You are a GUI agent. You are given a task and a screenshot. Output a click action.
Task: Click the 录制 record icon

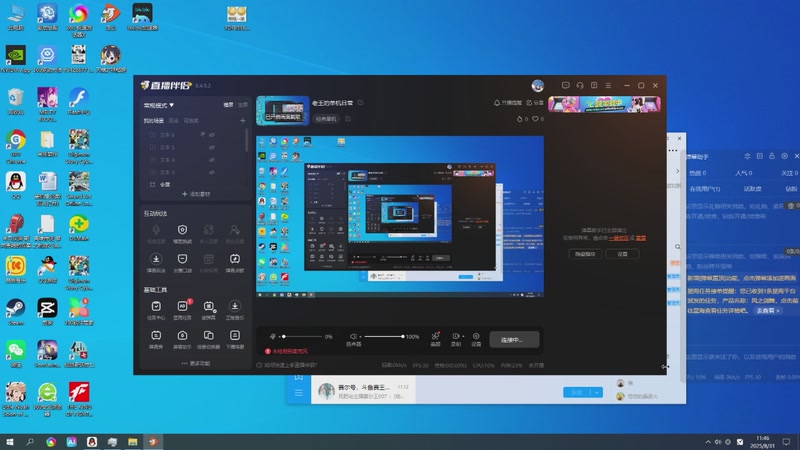pos(455,336)
